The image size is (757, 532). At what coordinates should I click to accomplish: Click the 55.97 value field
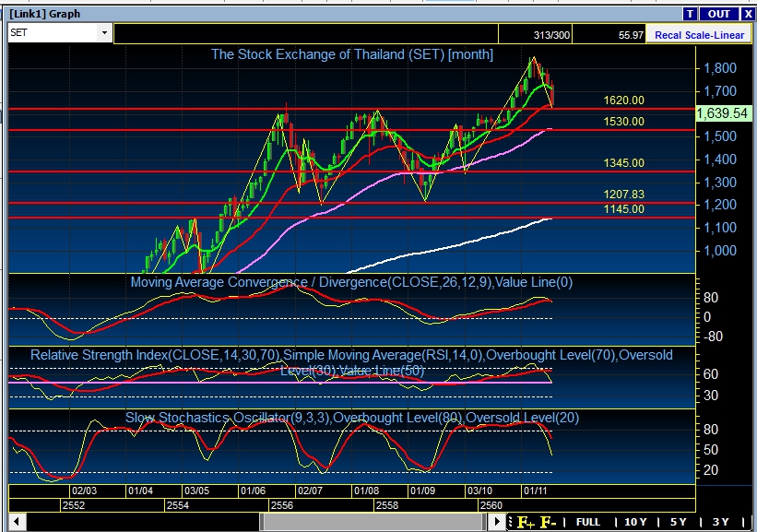(609, 35)
